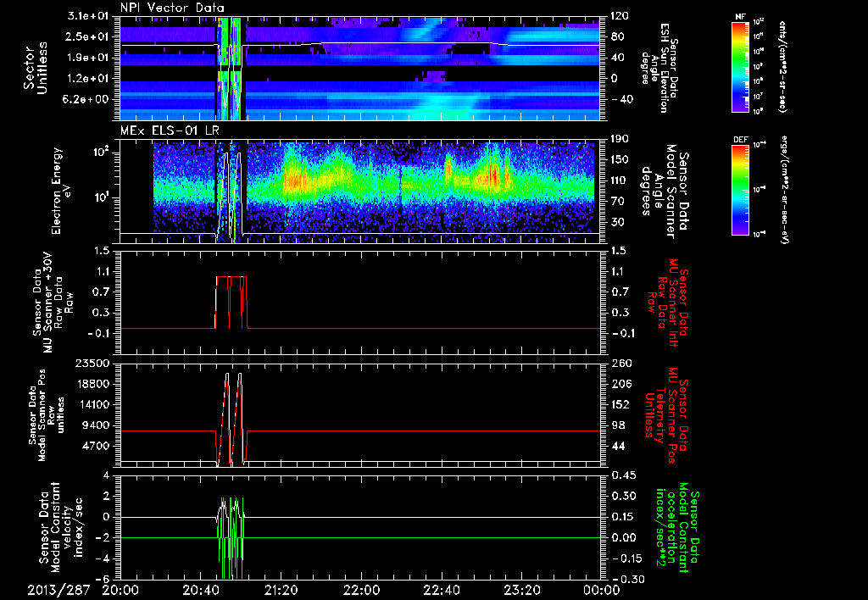This screenshot has height=600, width=868.
Task: Click the '18800' scanner position tick value
Action: click(x=94, y=384)
